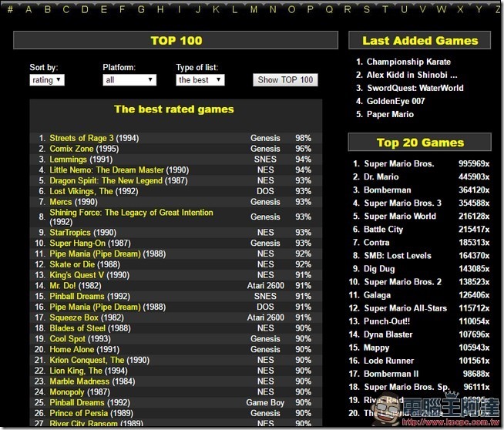Open Super Mario All-Stars link
The width and height of the screenshot is (504, 430).
[405, 308]
